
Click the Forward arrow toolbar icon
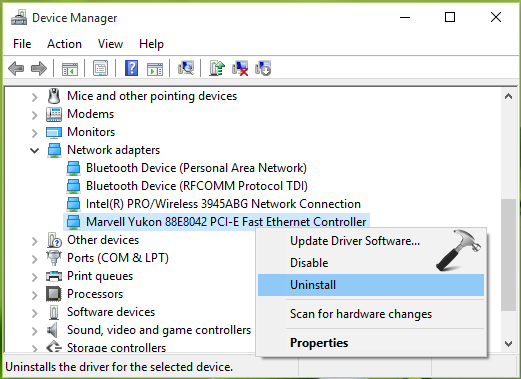(39, 69)
